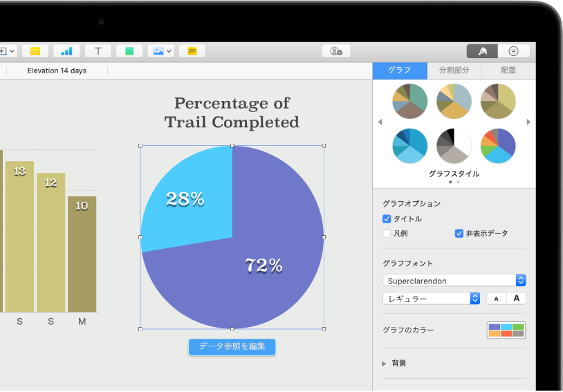Screen dimensions: 563x392
Task: Increase chart font size with large A
Action: [x=517, y=298]
